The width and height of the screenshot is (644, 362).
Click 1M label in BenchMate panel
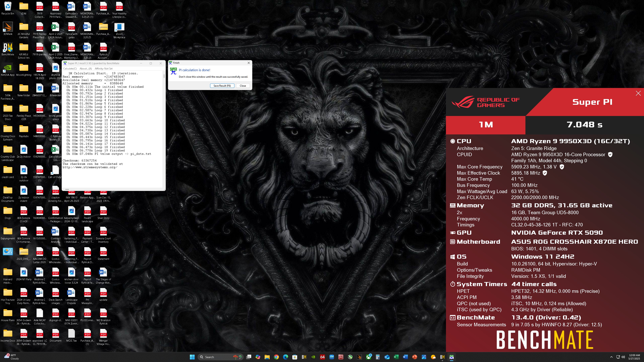coord(486,124)
